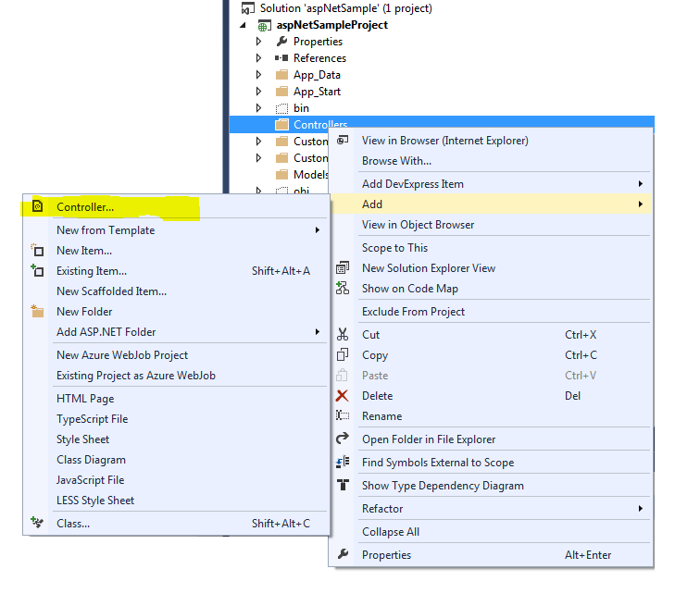
Task: Click the New Folder icon
Action: point(37,311)
